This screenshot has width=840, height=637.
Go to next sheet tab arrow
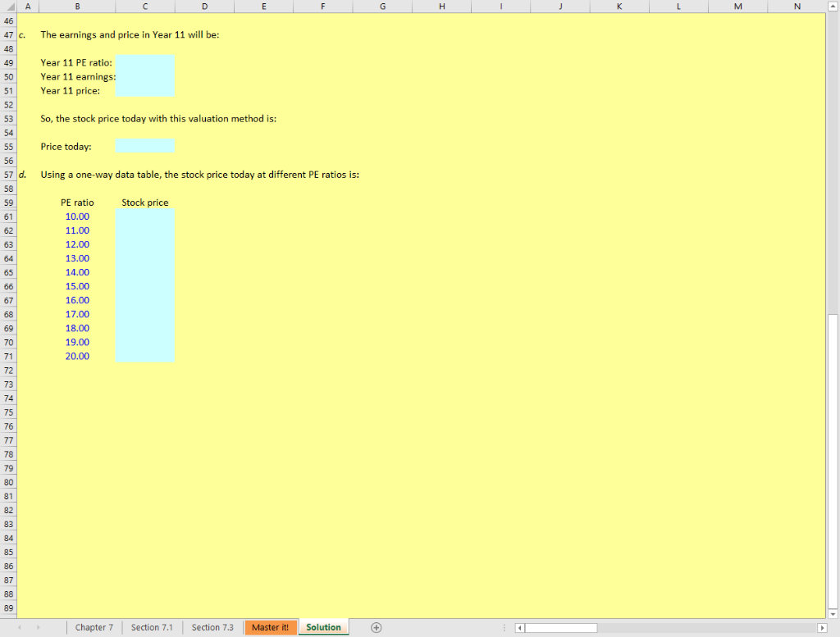(38, 627)
